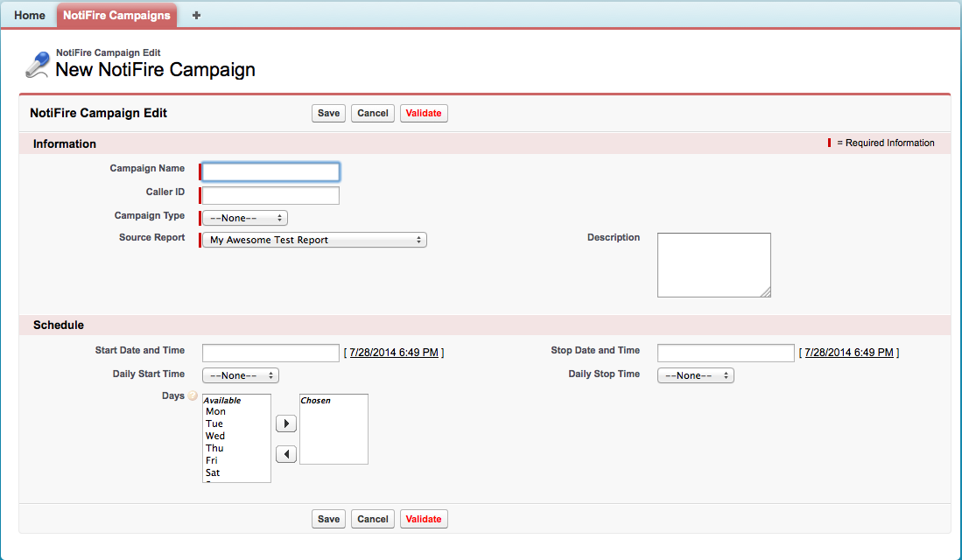This screenshot has height=560, width=962.
Task: Open the Daily Stop Time dropdown
Action: pyautogui.click(x=695, y=375)
